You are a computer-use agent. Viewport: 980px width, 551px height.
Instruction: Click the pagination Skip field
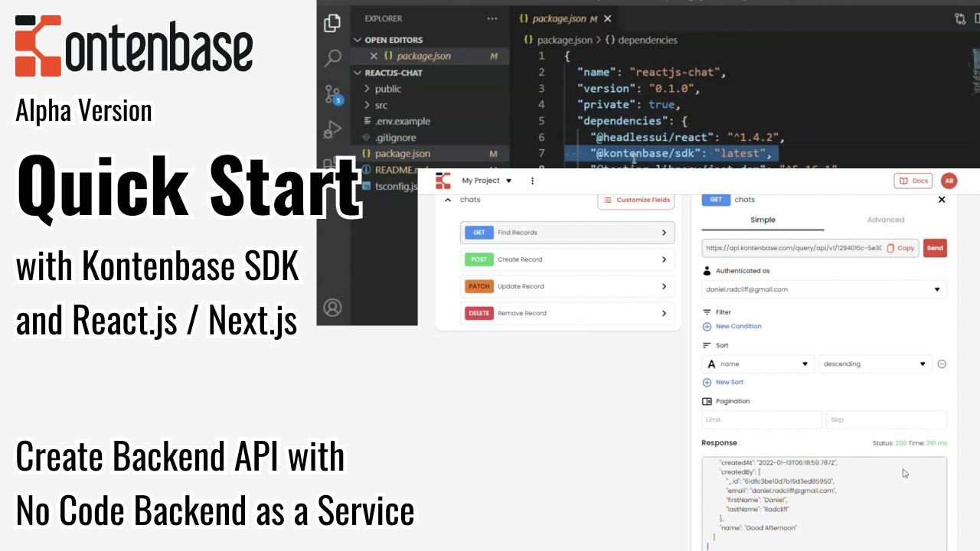click(x=886, y=419)
